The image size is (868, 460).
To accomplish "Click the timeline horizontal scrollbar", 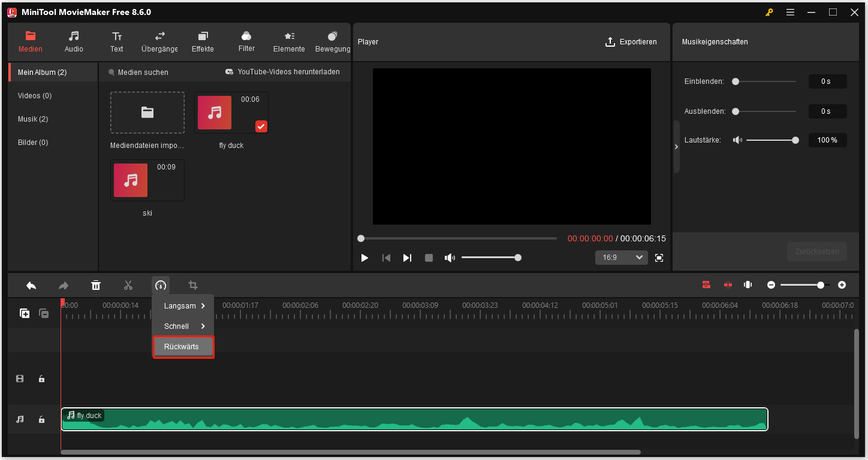I will click(x=351, y=452).
